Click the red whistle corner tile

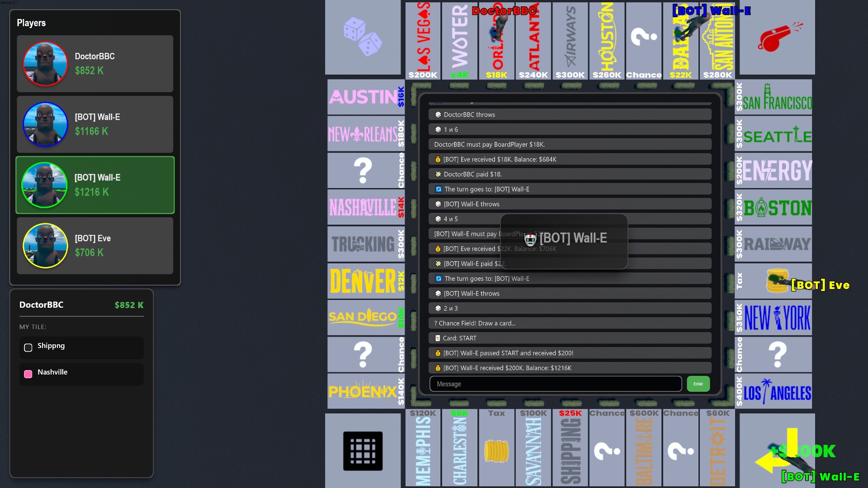click(x=777, y=37)
